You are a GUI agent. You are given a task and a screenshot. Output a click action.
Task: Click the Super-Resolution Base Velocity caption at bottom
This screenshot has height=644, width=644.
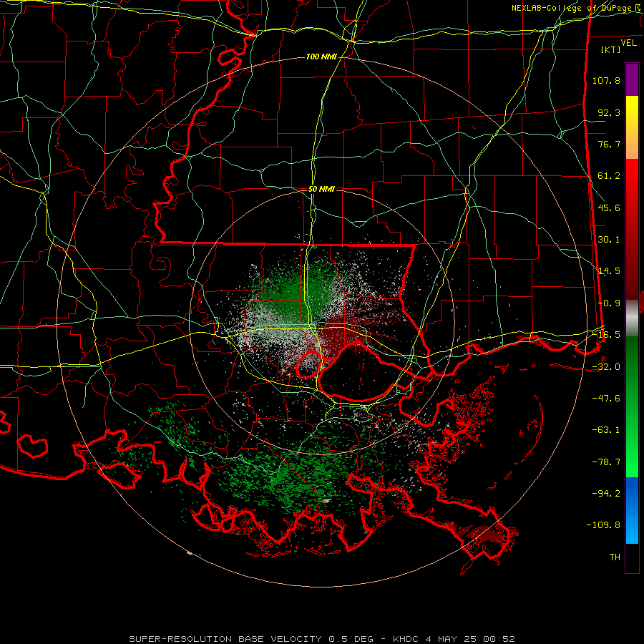click(321, 639)
